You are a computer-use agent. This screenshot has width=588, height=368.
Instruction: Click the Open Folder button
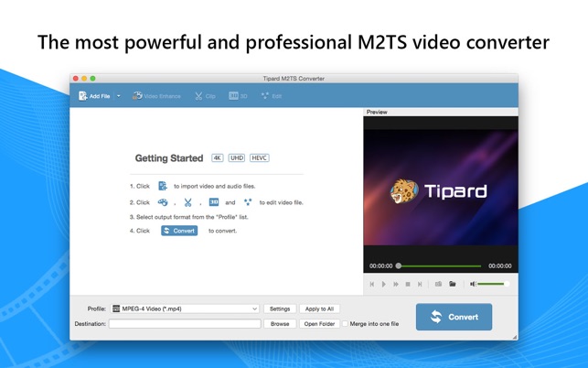pyautogui.click(x=319, y=324)
